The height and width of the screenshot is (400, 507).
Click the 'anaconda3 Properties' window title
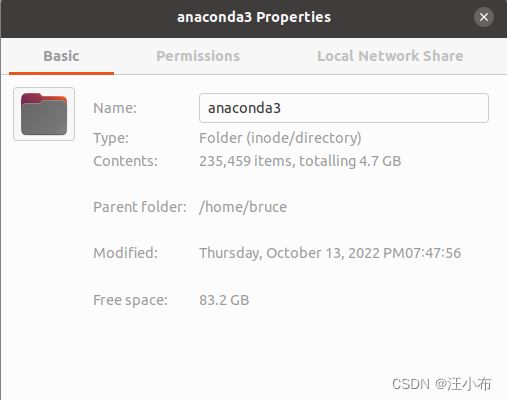click(x=254, y=17)
